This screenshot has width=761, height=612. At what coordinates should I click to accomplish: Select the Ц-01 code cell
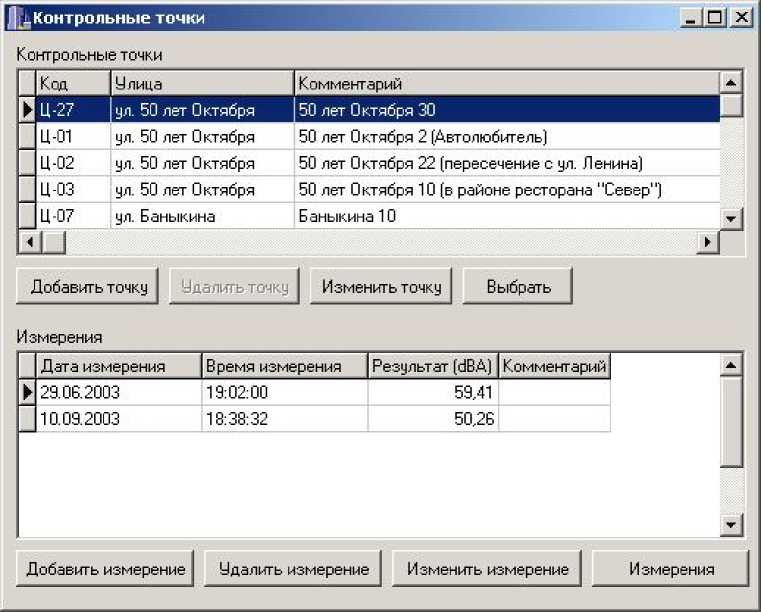73,136
